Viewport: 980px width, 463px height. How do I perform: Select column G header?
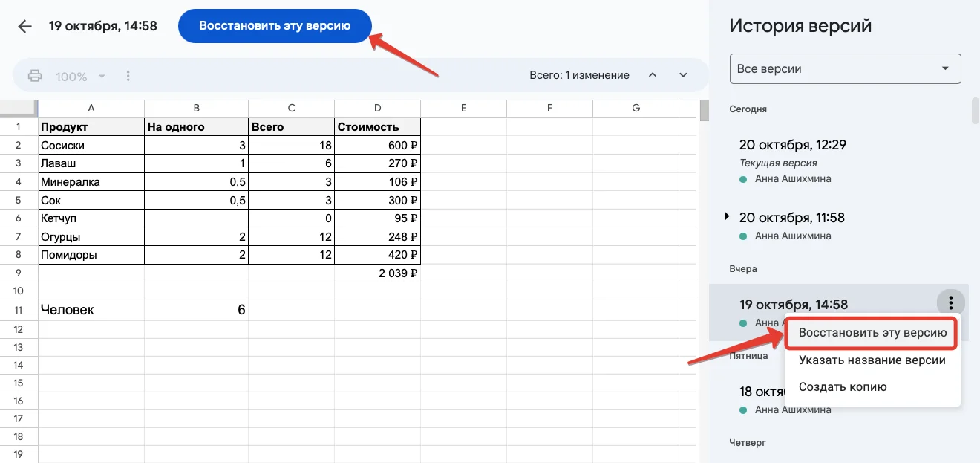tap(636, 108)
